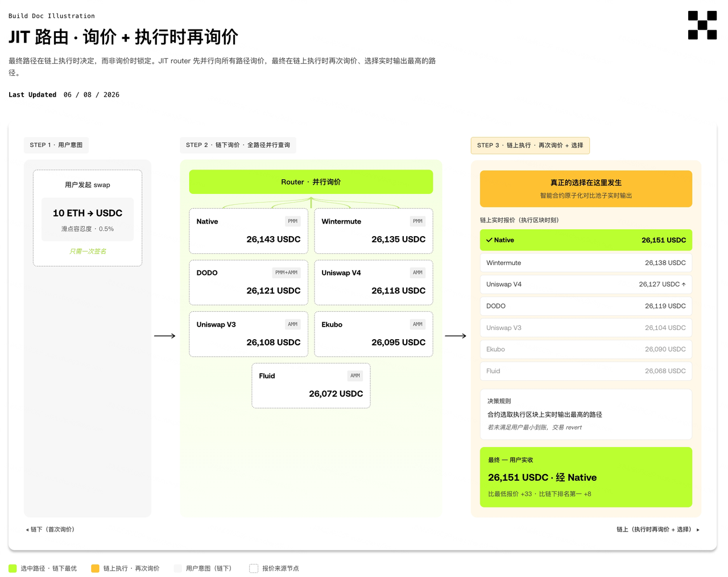Image resolution: width=728 pixels, height=577 pixels.
Task: Select the green legend swatch for 选中路径 · 链下最优
Action: pos(13,568)
